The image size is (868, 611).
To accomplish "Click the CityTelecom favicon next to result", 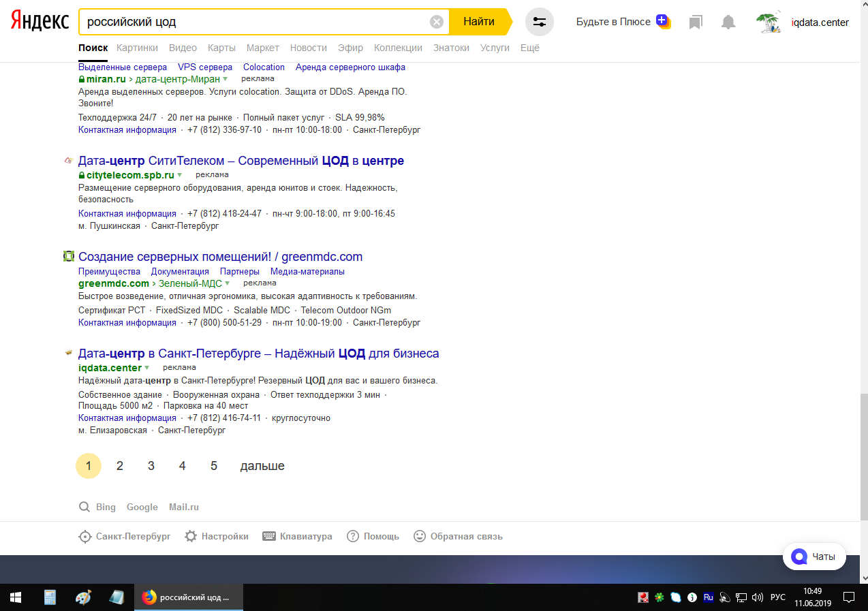I will point(68,161).
